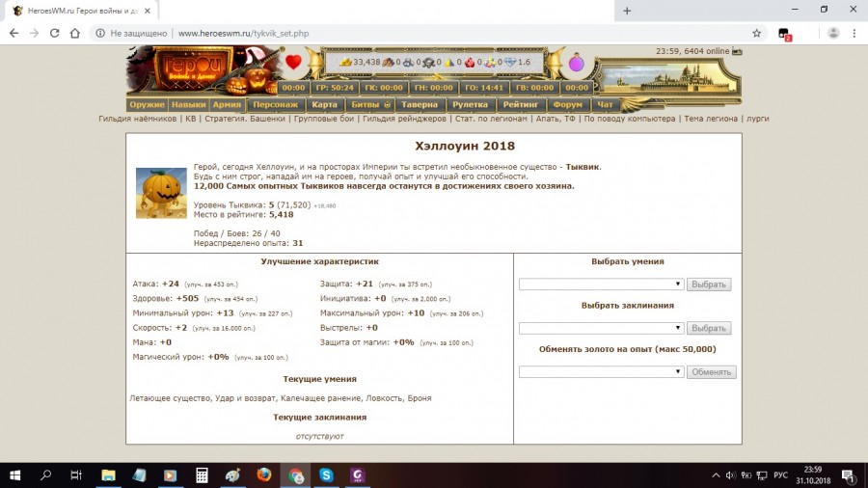Open the Персонаж menu item
This screenshot has width=868, height=488.
point(276,104)
